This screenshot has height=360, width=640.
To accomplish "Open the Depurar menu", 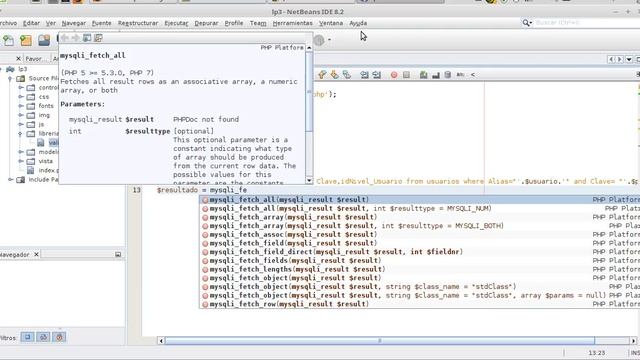I will pyautogui.click(x=206, y=23).
